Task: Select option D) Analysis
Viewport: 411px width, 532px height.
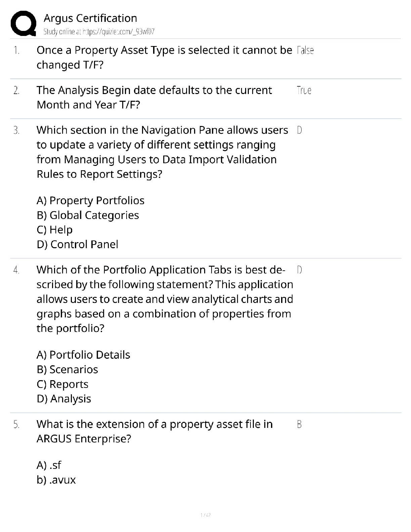Action: [x=64, y=399]
